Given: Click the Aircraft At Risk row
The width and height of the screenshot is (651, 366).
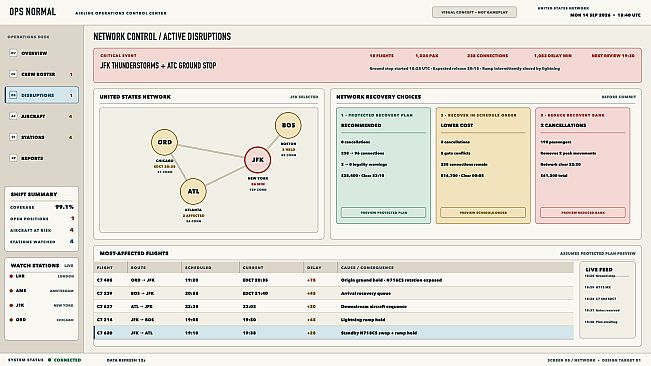Looking at the screenshot, I should click(x=42, y=230).
